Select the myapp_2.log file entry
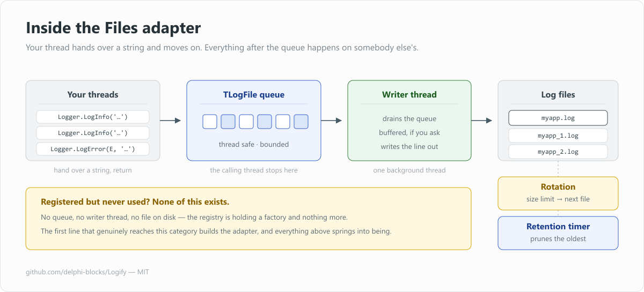This screenshot has width=644, height=292. coord(558,152)
